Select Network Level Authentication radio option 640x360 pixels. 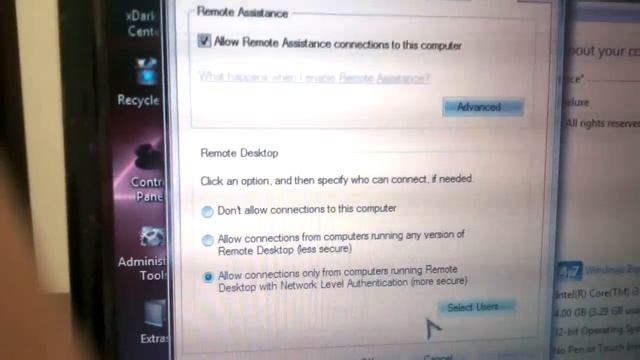pos(208,277)
